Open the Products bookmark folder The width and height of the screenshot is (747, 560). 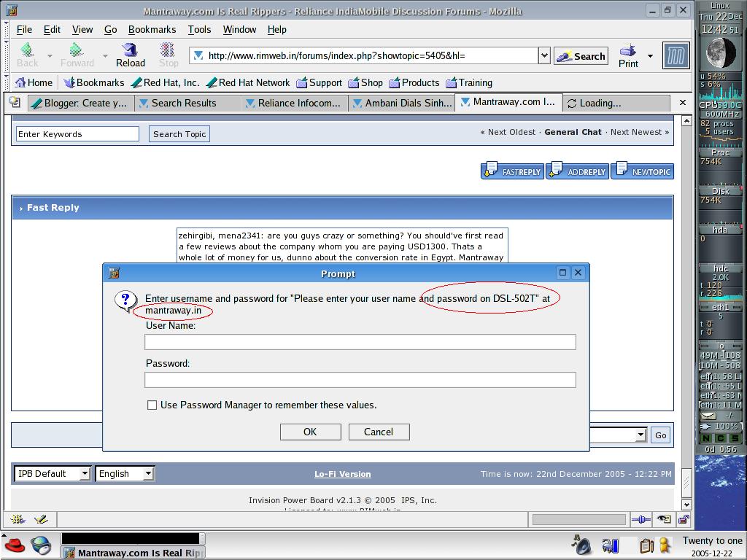coord(414,82)
